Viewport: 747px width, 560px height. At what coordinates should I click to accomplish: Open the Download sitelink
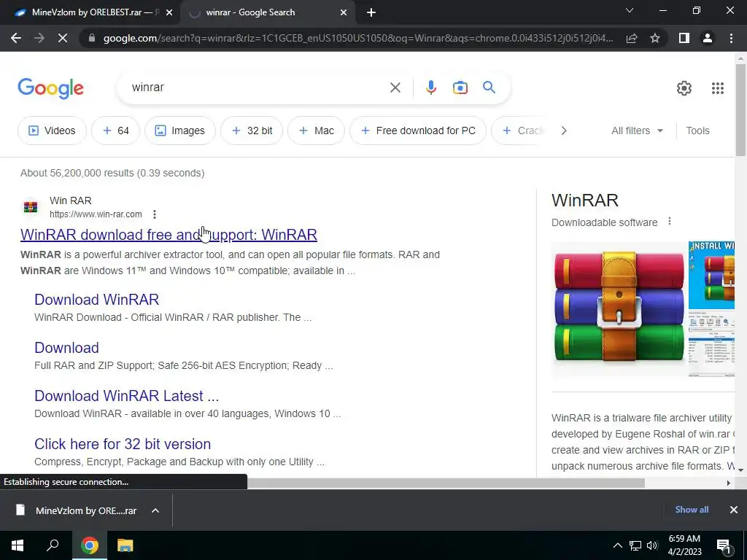tap(66, 348)
